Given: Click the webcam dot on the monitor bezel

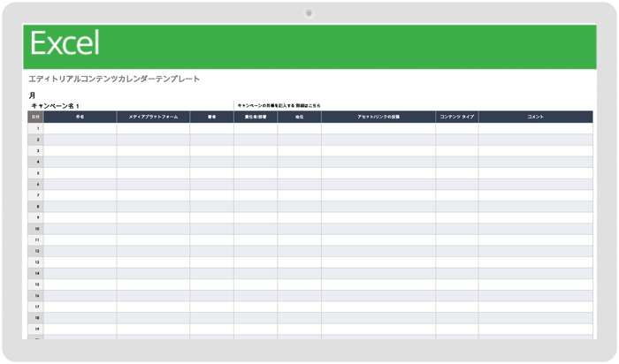Looking at the screenshot, I should tap(309, 12).
